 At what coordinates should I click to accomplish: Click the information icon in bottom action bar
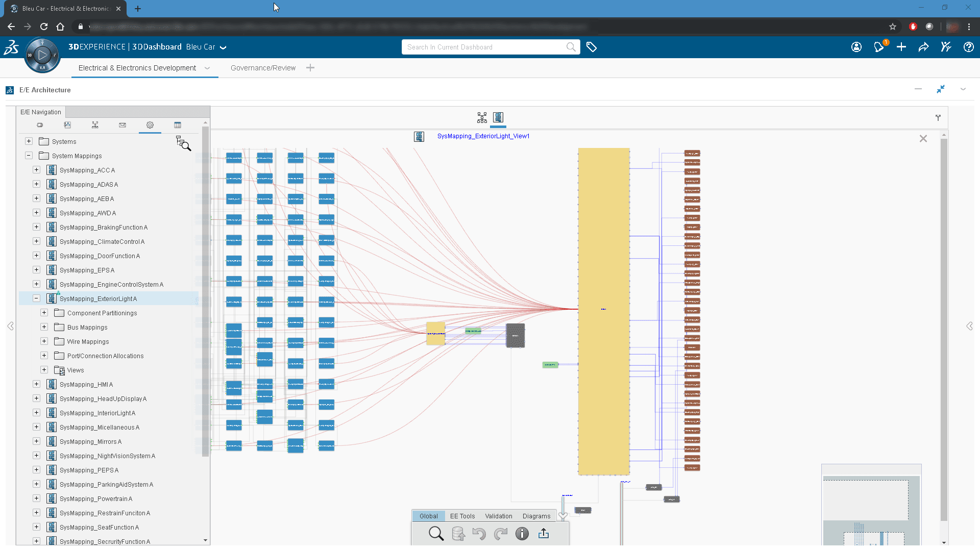(x=522, y=534)
